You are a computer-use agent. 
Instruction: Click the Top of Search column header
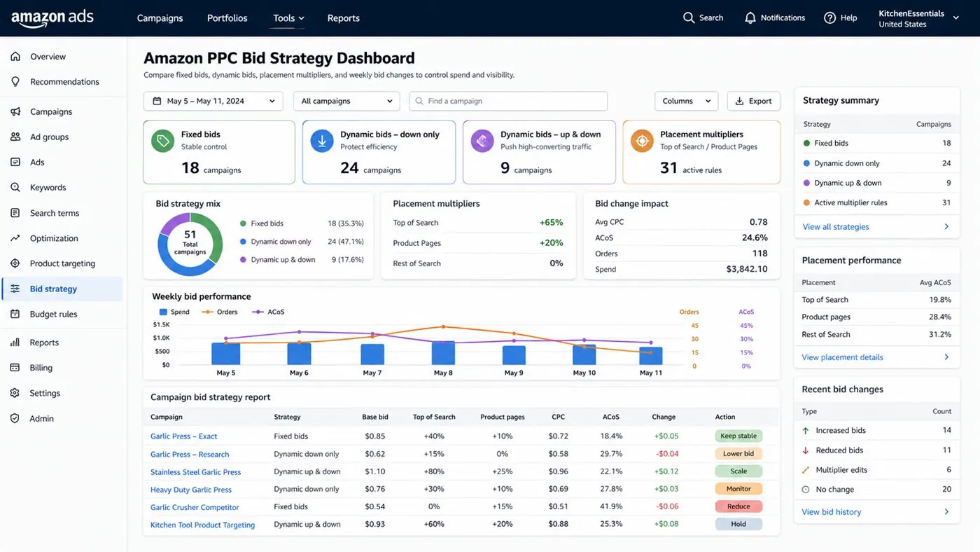pyautogui.click(x=434, y=417)
